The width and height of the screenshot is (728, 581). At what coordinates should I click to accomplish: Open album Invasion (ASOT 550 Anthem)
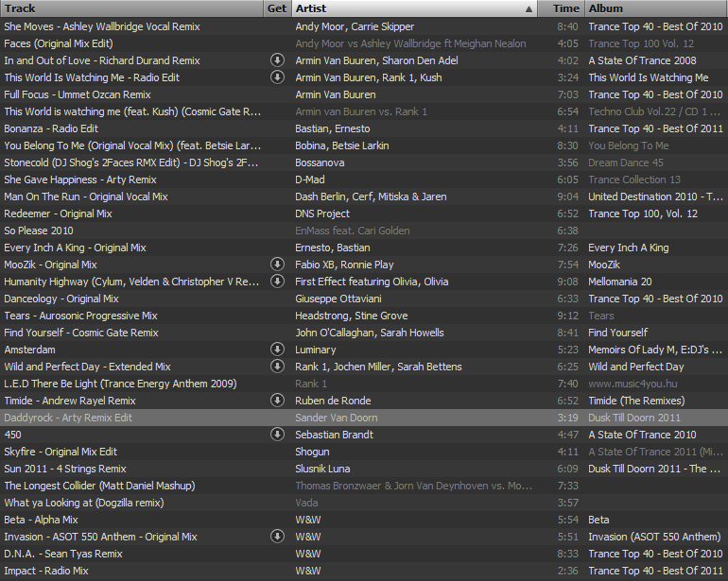[654, 537]
